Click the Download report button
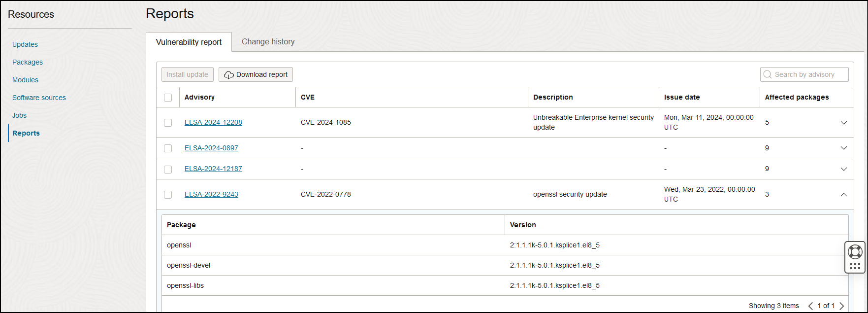This screenshot has height=313, width=868. point(256,74)
